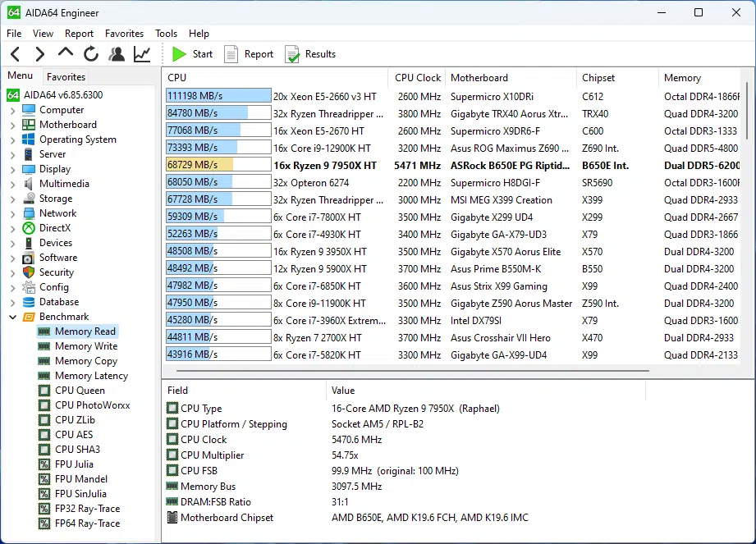Expand the Devices tree node
Screen dimensions: 756x544
(12, 244)
